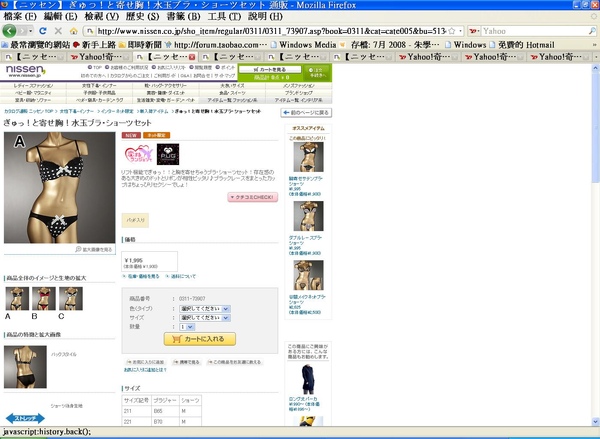Click the 新手上路 bookmark
This screenshot has height=439, width=600.
[94, 45]
